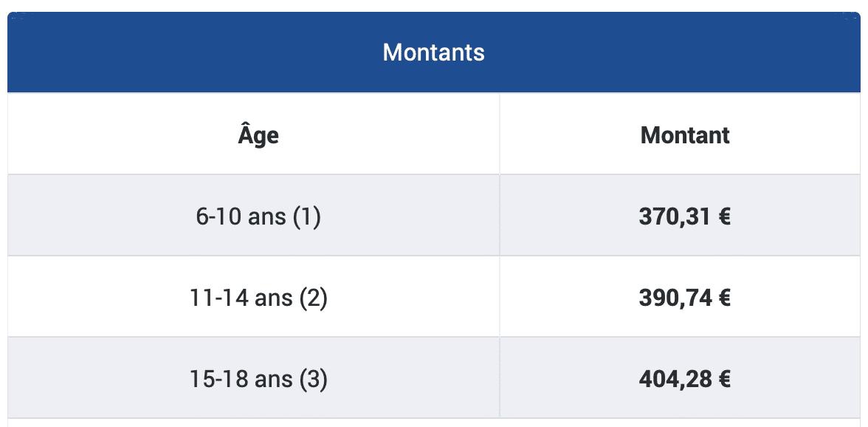The width and height of the screenshot is (868, 427).
Task: Click the euro sign after 404,28
Action: pyautogui.click(x=724, y=379)
